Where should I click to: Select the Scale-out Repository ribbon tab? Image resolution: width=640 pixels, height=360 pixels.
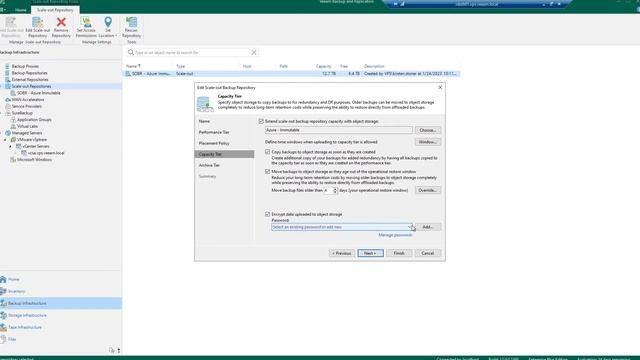pyautogui.click(x=55, y=10)
